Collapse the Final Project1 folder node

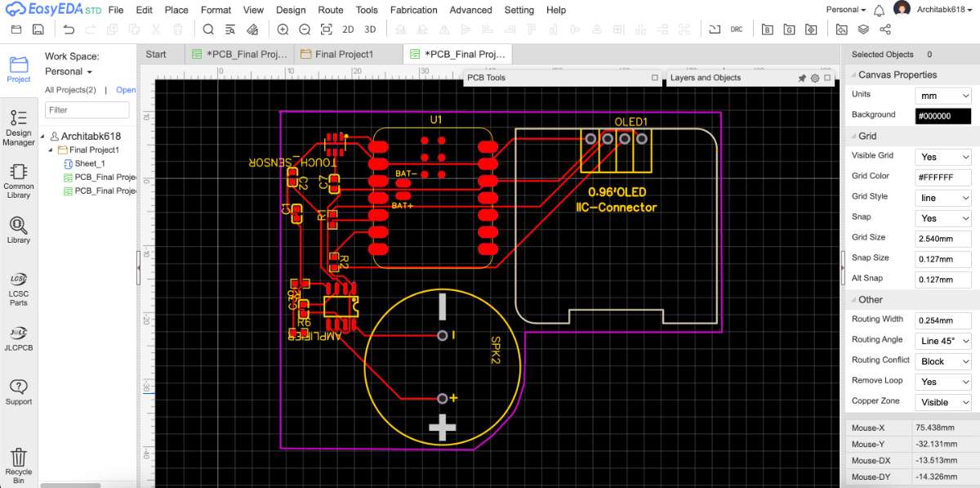52,150
